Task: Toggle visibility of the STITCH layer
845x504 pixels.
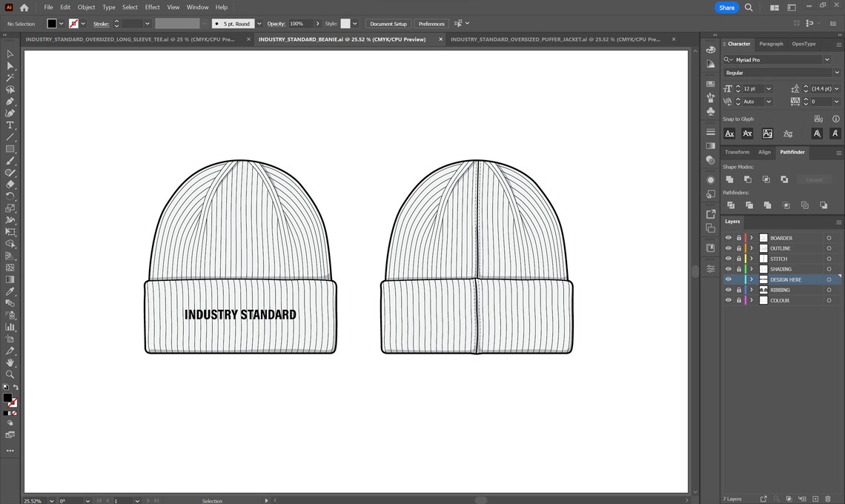Action: tap(729, 259)
